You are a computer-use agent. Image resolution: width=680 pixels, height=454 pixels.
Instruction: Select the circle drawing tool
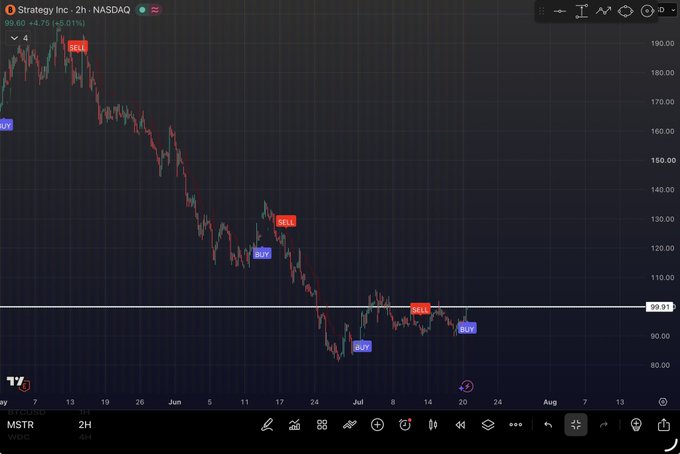pyautogui.click(x=647, y=11)
